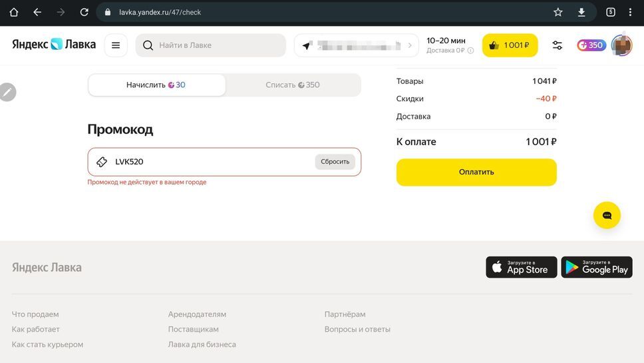
Task: Click the promo ticket icon
Action: point(102,162)
